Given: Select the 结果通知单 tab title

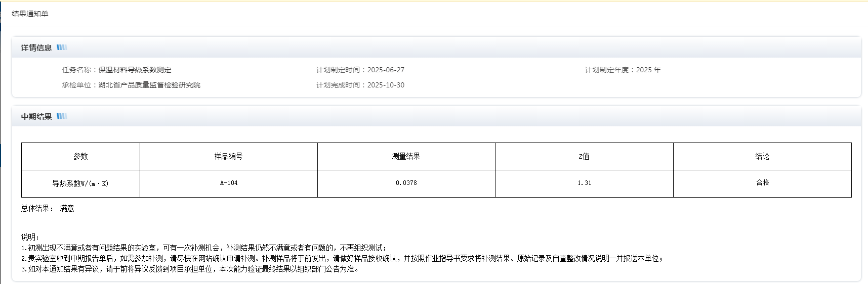Looking at the screenshot, I should (30, 14).
